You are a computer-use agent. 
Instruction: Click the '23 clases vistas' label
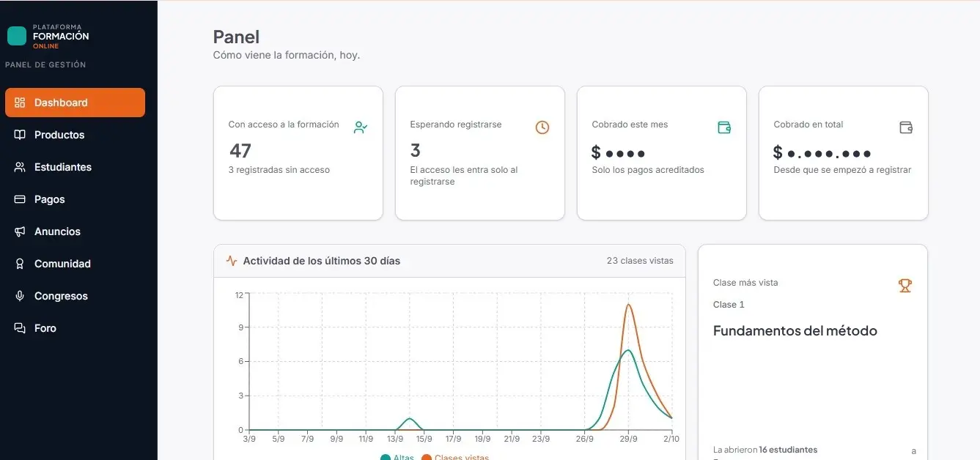(640, 261)
